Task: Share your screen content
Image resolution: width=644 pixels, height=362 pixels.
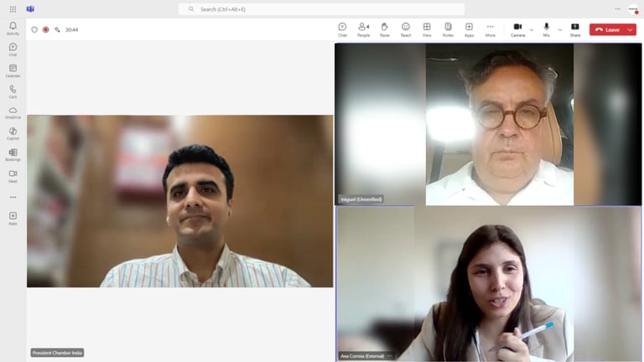Action: pos(575,29)
